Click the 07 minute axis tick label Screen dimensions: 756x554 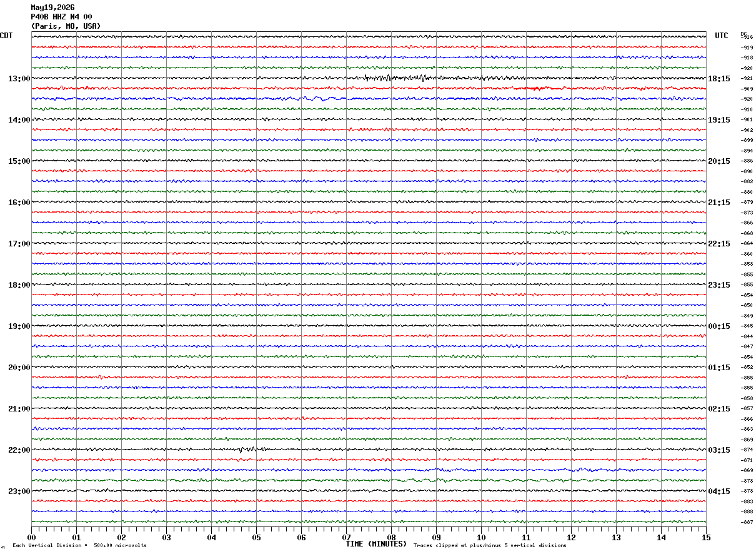(346, 537)
